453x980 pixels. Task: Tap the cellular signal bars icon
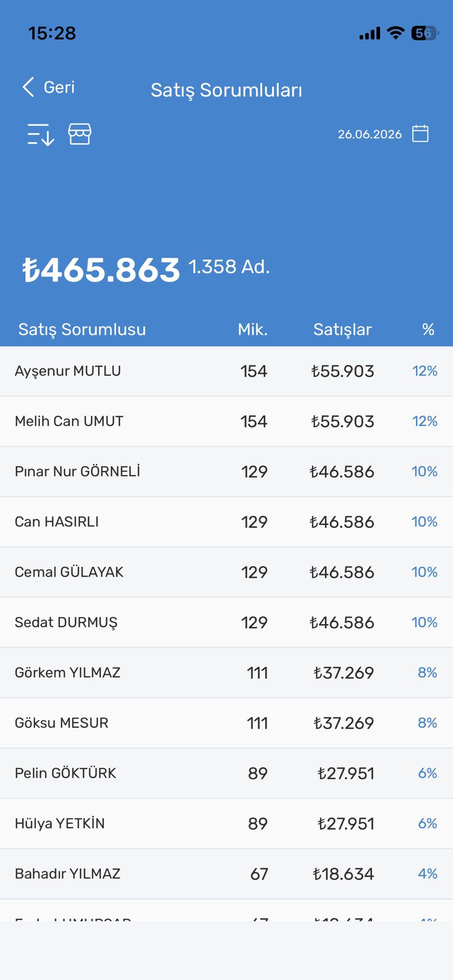[370, 33]
